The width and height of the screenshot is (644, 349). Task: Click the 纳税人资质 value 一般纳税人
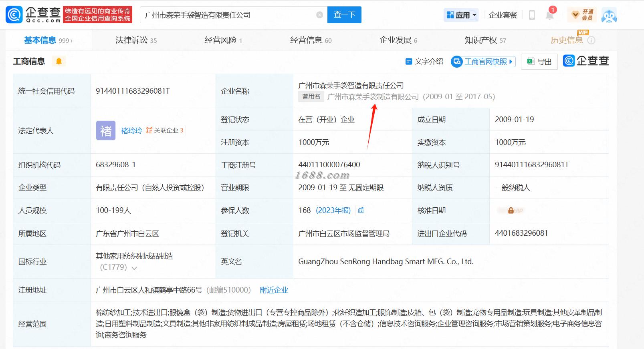[513, 187]
